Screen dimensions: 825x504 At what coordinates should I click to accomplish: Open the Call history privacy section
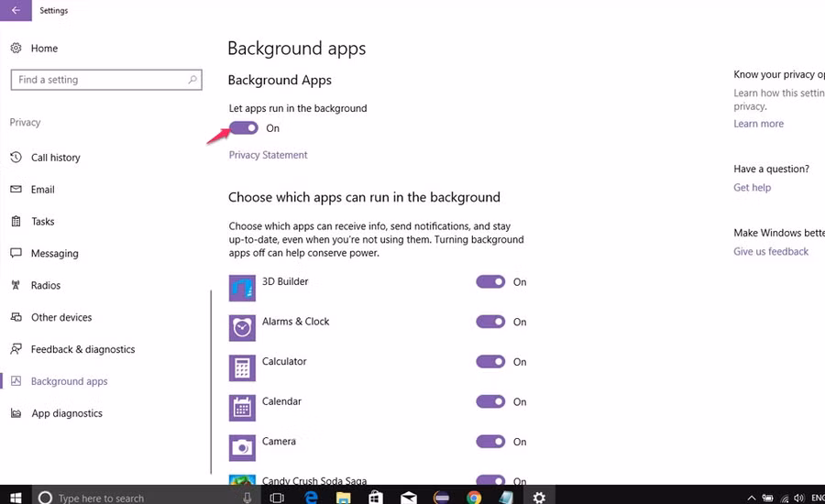[x=55, y=158]
